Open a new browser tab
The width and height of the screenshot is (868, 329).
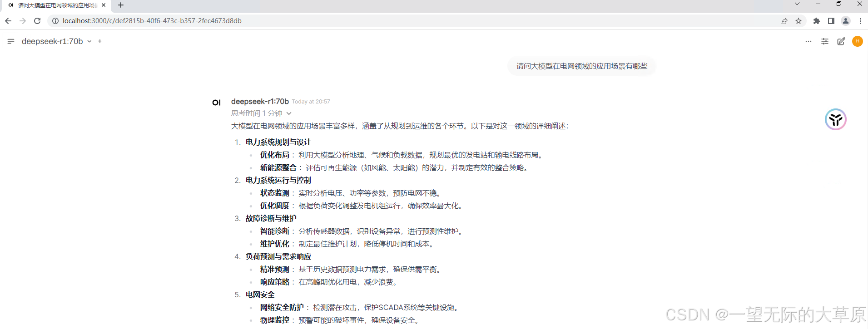121,5
